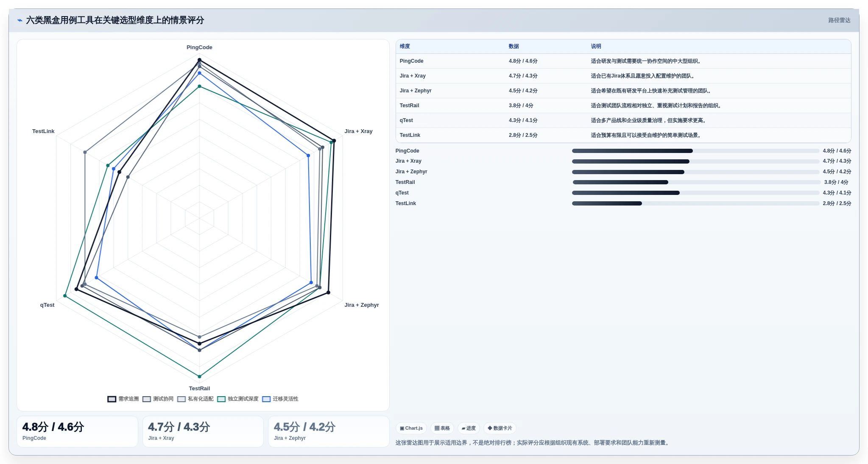Click the TestLink axis label on radar
The width and height of the screenshot is (868, 464).
(43, 131)
